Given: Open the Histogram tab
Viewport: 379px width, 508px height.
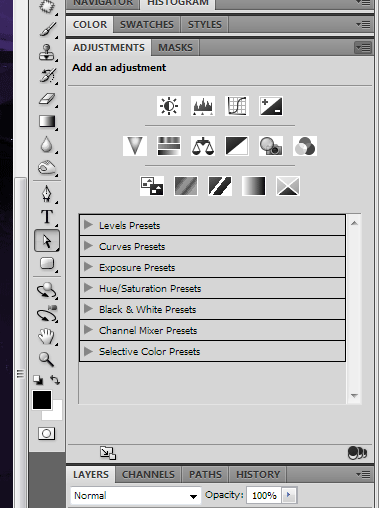Looking at the screenshot, I should [178, 3].
